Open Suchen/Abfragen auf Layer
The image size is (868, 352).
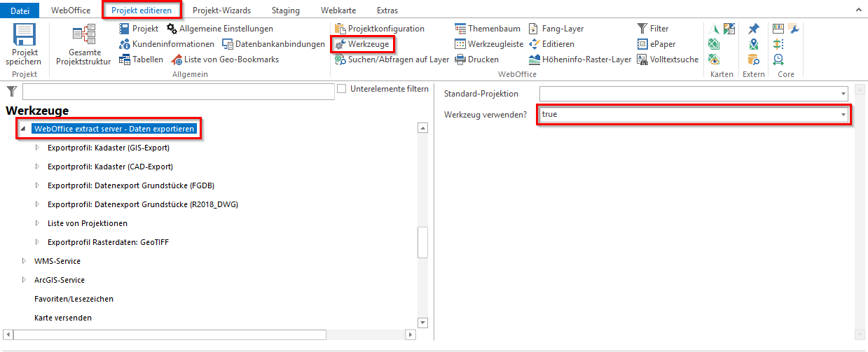click(392, 59)
